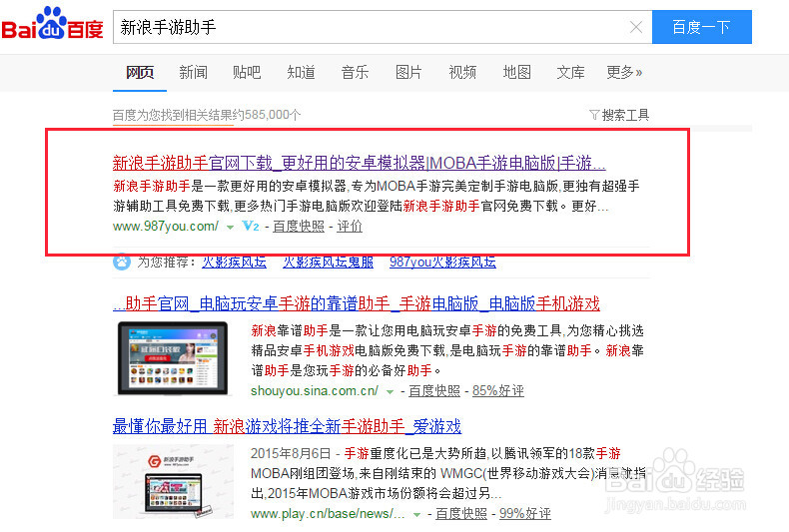
Task: Open the 音乐 tab
Action: pos(355,73)
